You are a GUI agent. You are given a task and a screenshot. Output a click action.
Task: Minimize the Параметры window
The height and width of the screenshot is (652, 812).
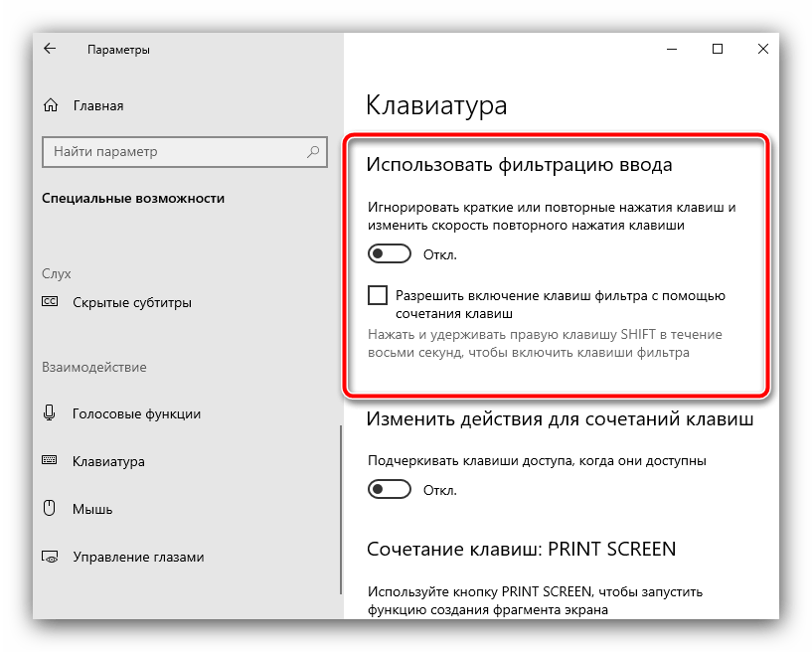672,49
